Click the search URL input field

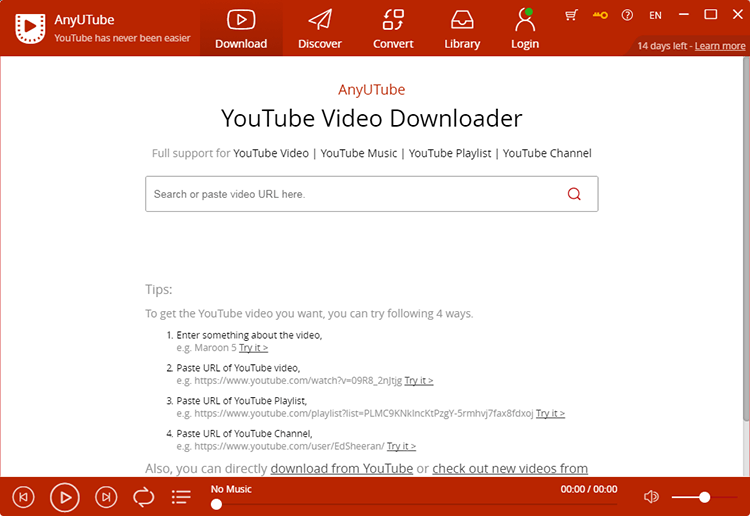click(x=372, y=194)
